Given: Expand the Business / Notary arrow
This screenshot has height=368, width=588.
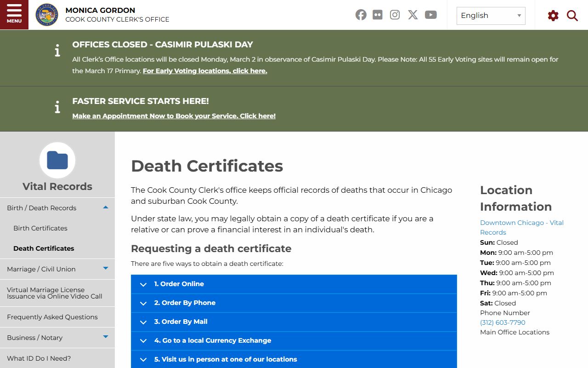Looking at the screenshot, I should click(106, 337).
